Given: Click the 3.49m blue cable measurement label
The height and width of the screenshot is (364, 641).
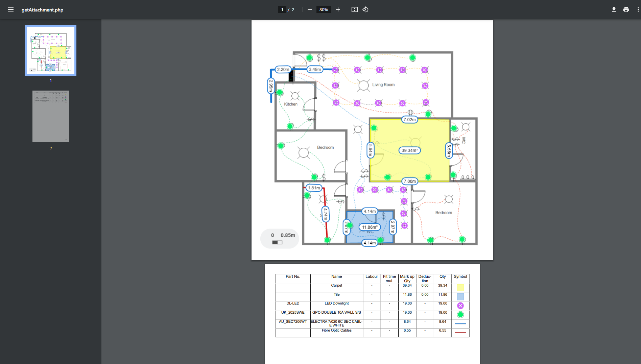Looking at the screenshot, I should tap(315, 69).
